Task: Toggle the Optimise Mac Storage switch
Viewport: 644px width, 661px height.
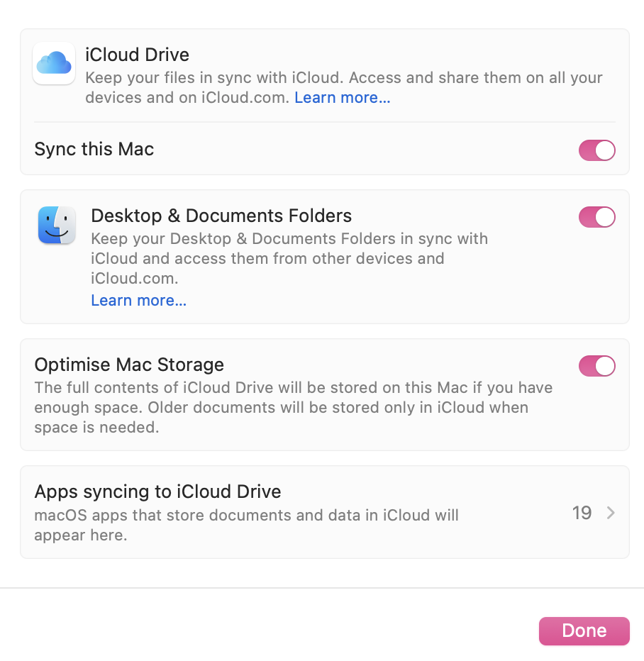Action: point(596,366)
